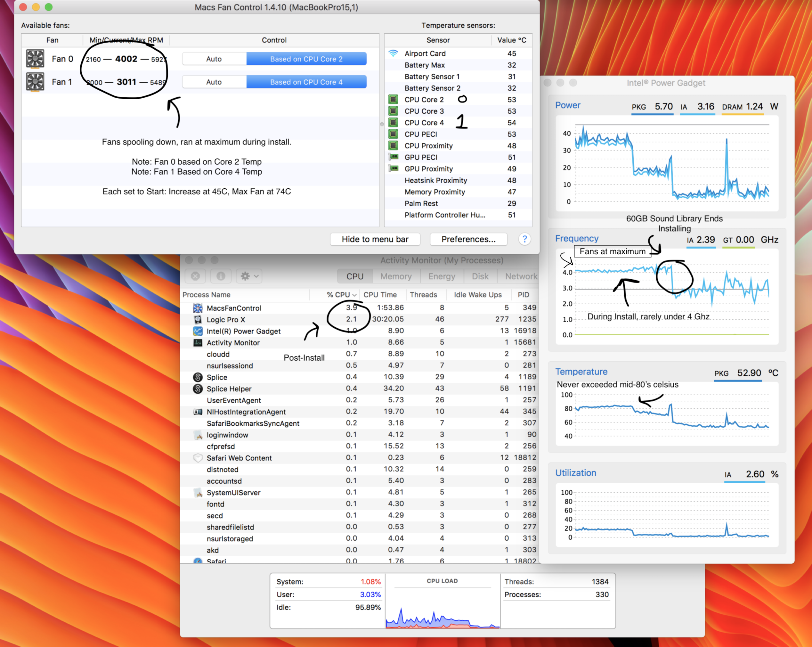Select the distnoted process row

click(359, 470)
